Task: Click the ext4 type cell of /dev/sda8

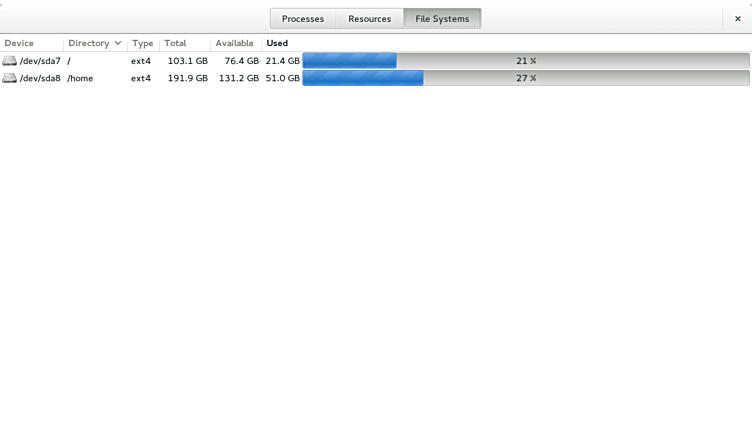Action: coord(141,78)
